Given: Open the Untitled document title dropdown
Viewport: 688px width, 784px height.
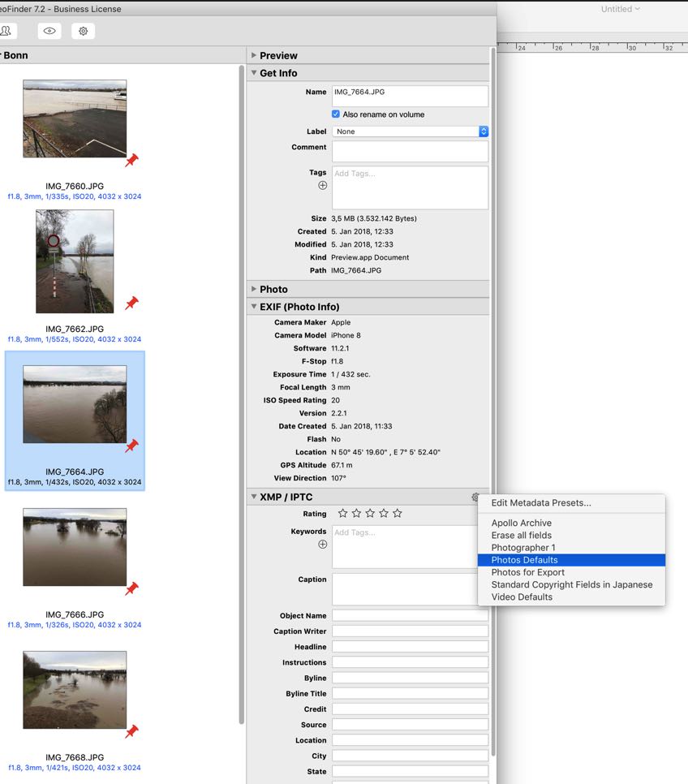Looking at the screenshot, I should tap(620, 9).
